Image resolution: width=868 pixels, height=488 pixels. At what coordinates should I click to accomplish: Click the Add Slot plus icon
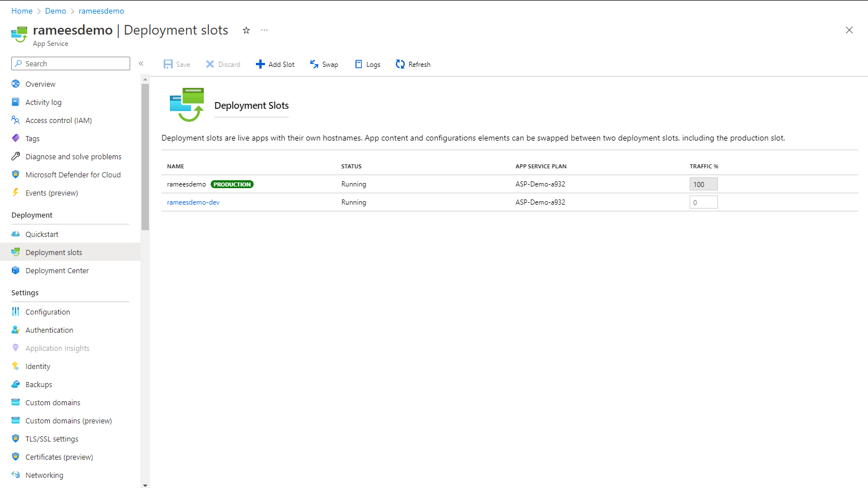pyautogui.click(x=260, y=64)
